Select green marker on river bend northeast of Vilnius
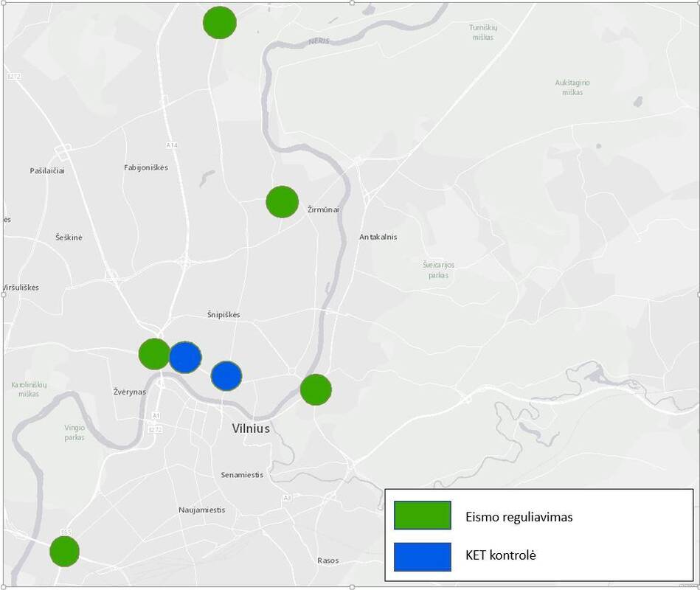700x590 pixels. (x=316, y=389)
